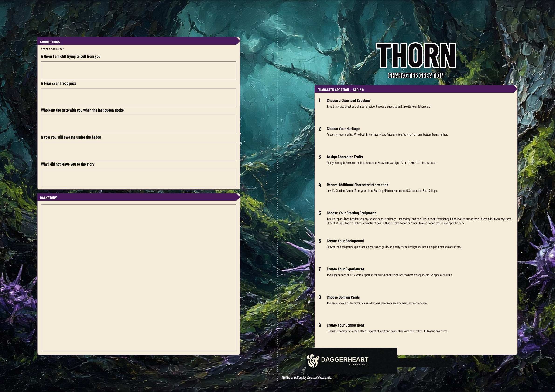Image resolution: width=555 pixels, height=392 pixels.
Task: Select the CONNECTIONS section header
Action: [x=138, y=41]
